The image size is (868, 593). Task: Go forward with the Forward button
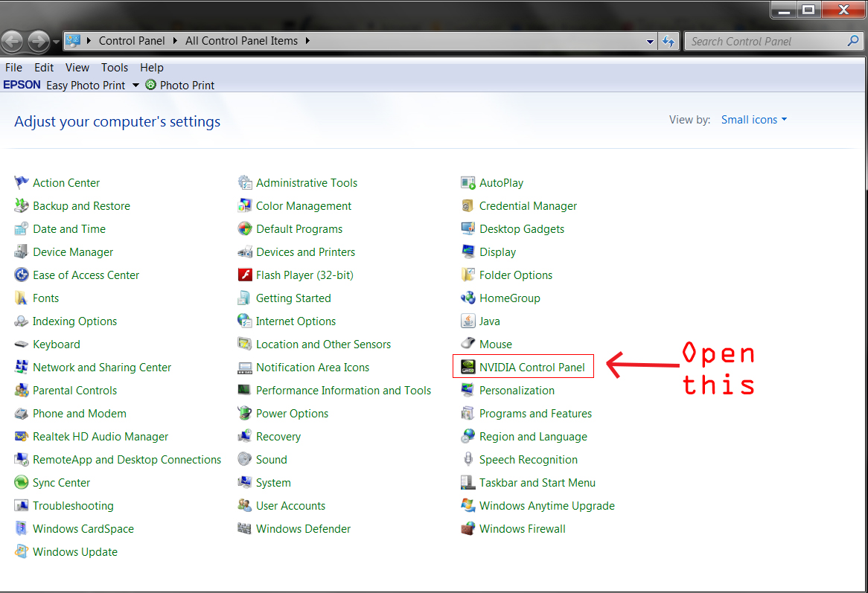click(x=39, y=42)
